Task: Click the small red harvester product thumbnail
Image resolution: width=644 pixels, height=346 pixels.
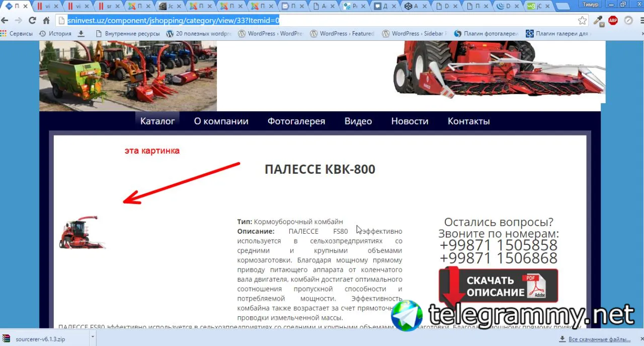Action: click(83, 233)
